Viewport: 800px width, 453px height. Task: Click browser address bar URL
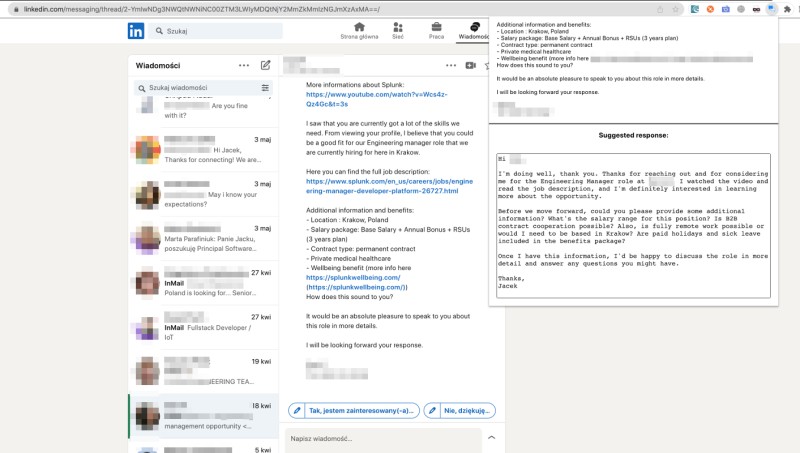[202, 9]
